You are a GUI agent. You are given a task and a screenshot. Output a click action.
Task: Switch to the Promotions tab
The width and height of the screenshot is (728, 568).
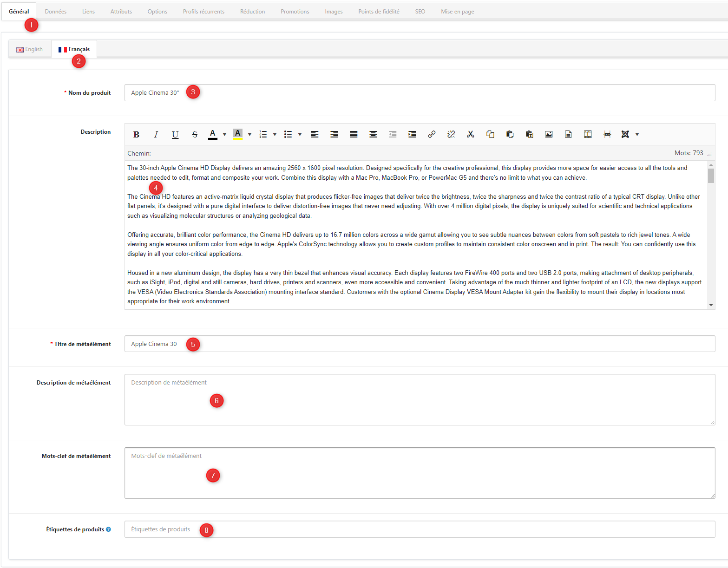295,12
